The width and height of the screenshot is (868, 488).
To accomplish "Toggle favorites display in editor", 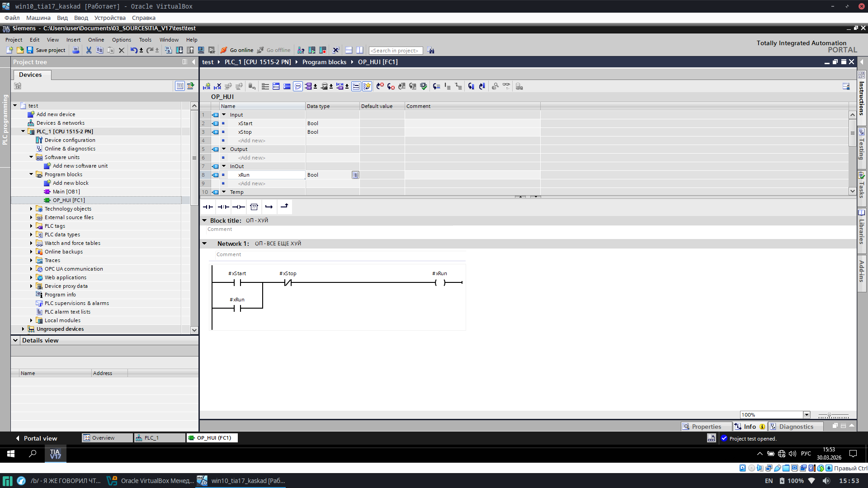I will click(x=367, y=86).
